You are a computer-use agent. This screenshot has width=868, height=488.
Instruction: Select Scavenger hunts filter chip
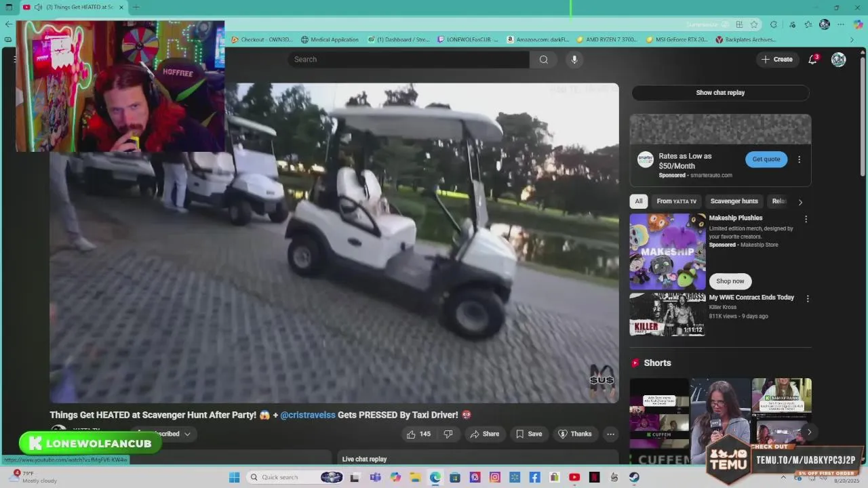[x=734, y=201]
